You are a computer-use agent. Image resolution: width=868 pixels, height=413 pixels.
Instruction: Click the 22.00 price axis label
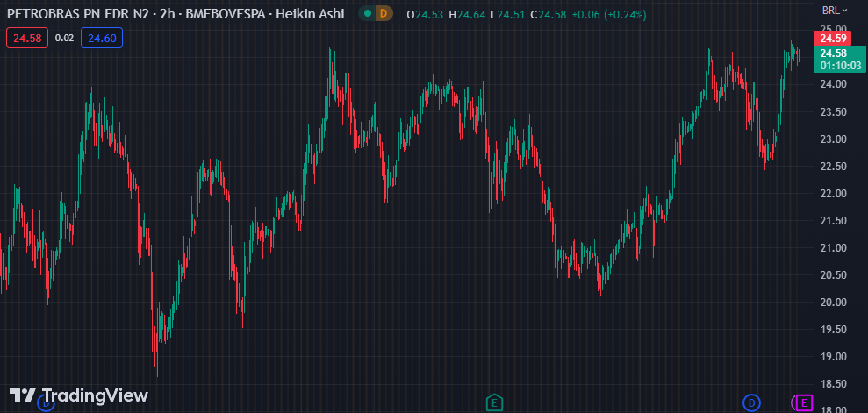tap(833, 194)
